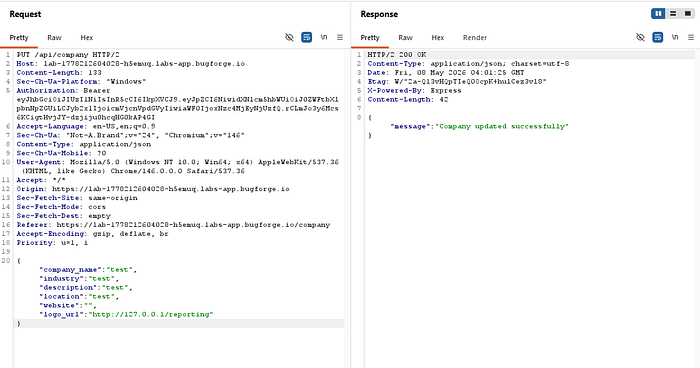Viewport: 700px width, 368px height.
Task: Click logo_url value http://127.0.0.1/reporting
Action: coord(151,314)
